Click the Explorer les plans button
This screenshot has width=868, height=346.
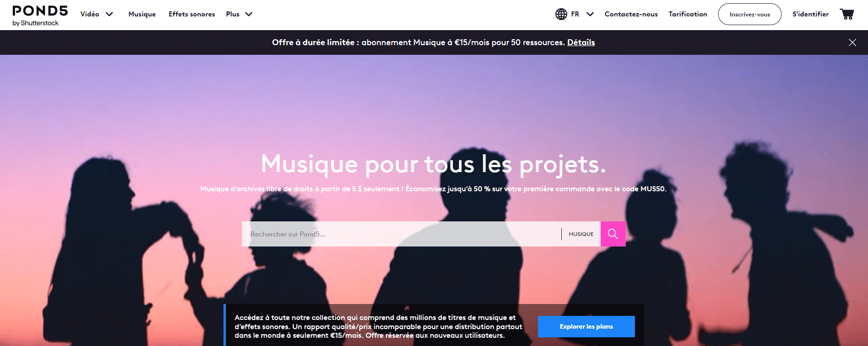coord(586,326)
